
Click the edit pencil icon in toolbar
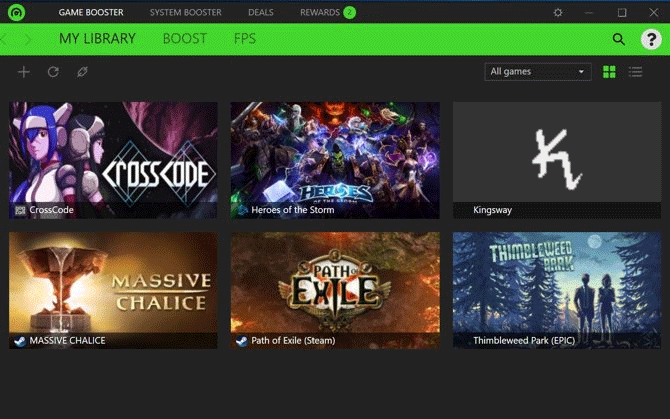click(82, 72)
